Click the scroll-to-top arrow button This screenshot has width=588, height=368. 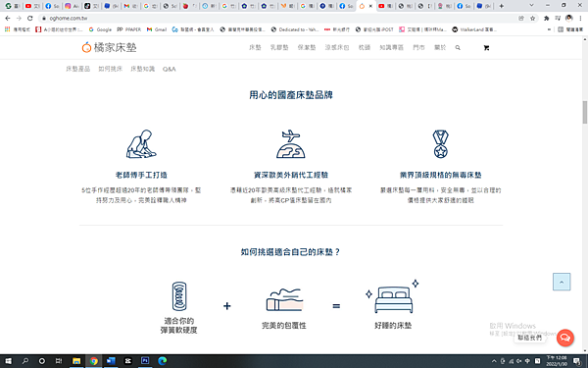[x=562, y=282]
